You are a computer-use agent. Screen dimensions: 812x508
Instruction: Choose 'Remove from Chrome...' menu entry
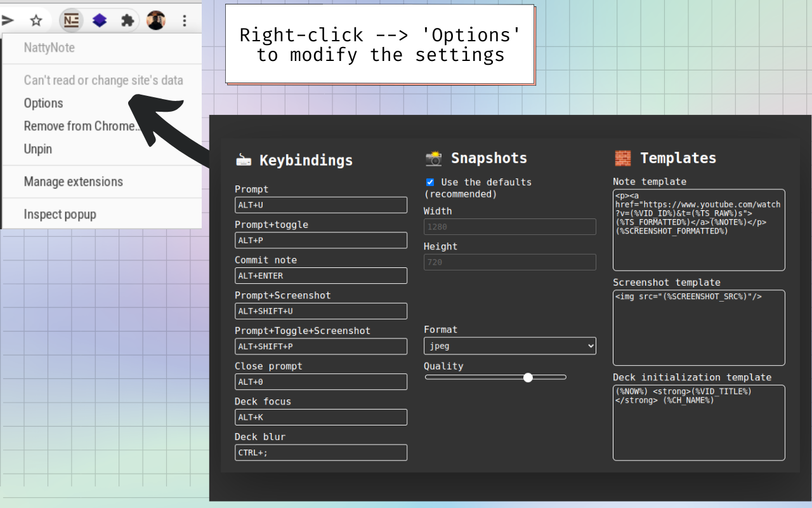[82, 126]
